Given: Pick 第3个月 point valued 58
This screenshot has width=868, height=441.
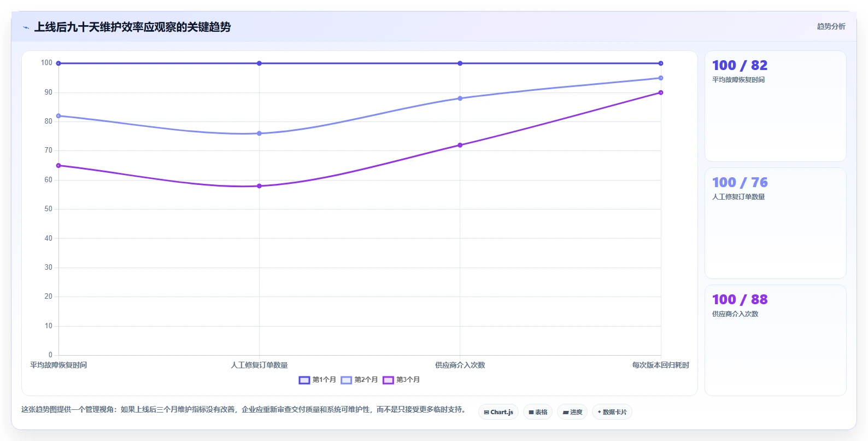Looking at the screenshot, I should 259,186.
